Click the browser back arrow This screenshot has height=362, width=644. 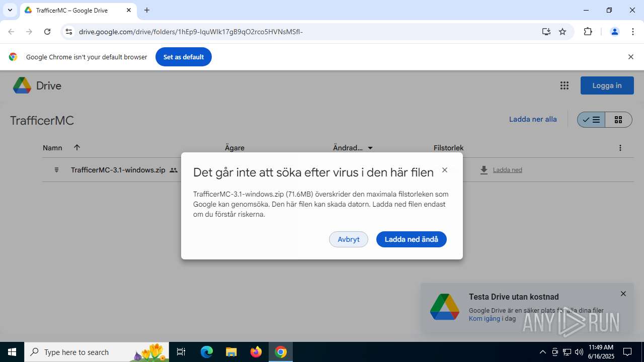pos(11,32)
